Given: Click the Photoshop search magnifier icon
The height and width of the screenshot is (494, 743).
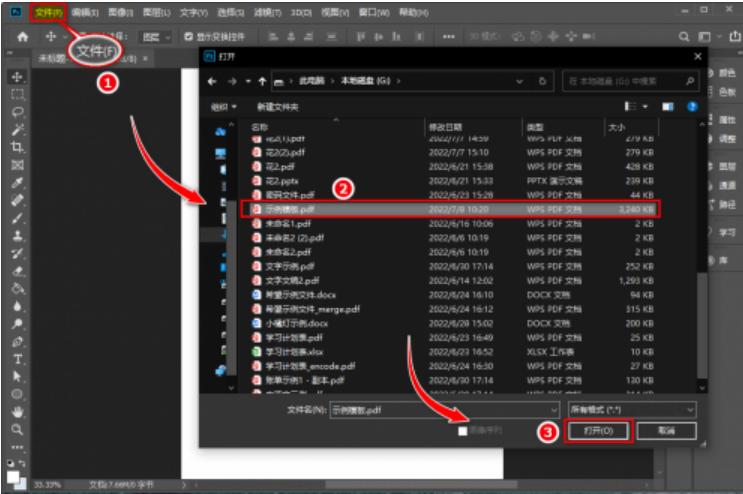Looking at the screenshot, I should pos(684,36).
